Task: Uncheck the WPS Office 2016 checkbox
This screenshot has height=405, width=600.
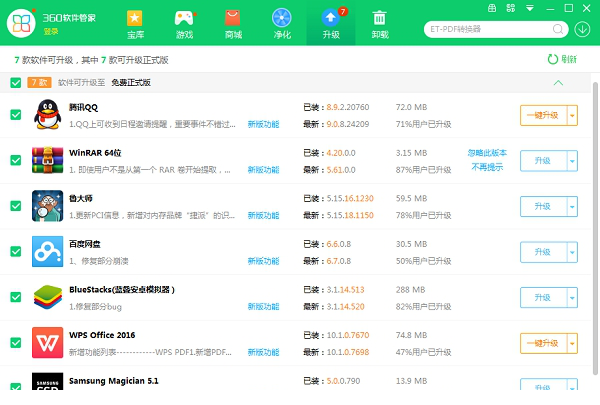Action: (16, 343)
